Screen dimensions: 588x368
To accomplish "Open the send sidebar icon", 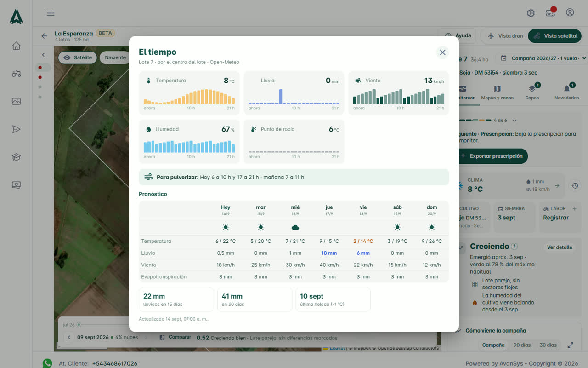I will (16, 129).
